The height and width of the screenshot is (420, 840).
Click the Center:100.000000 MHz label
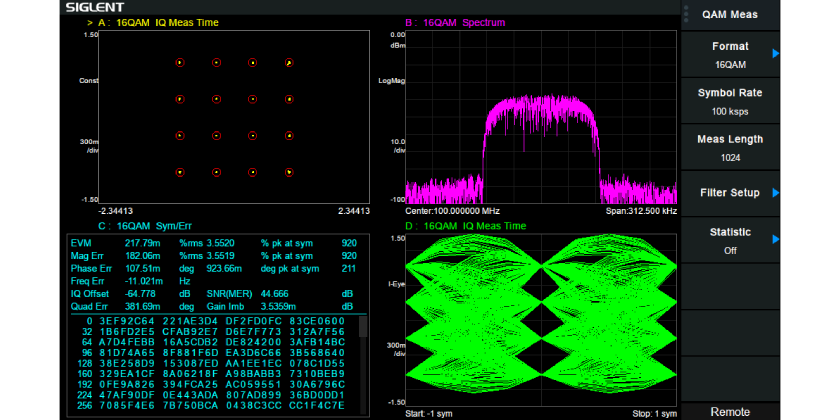453,211
